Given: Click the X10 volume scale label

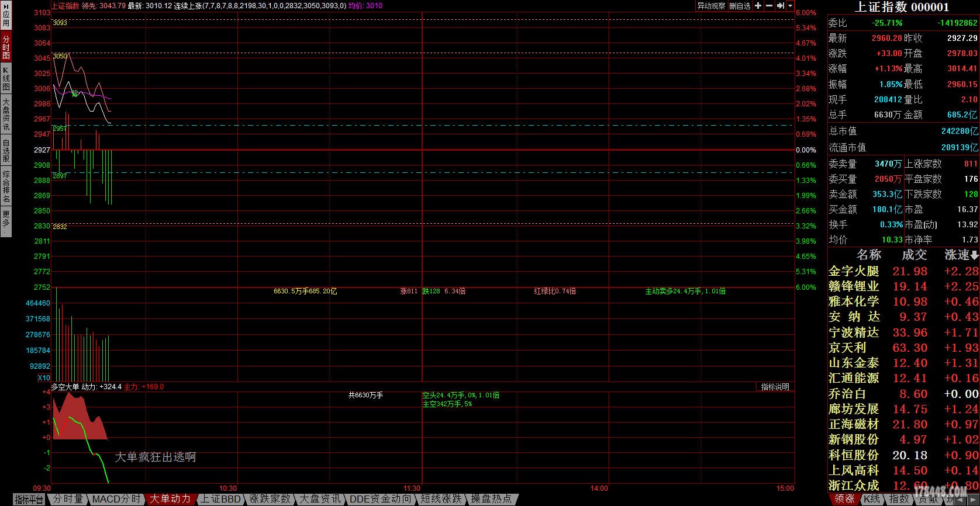Looking at the screenshot, I should click(44, 378).
